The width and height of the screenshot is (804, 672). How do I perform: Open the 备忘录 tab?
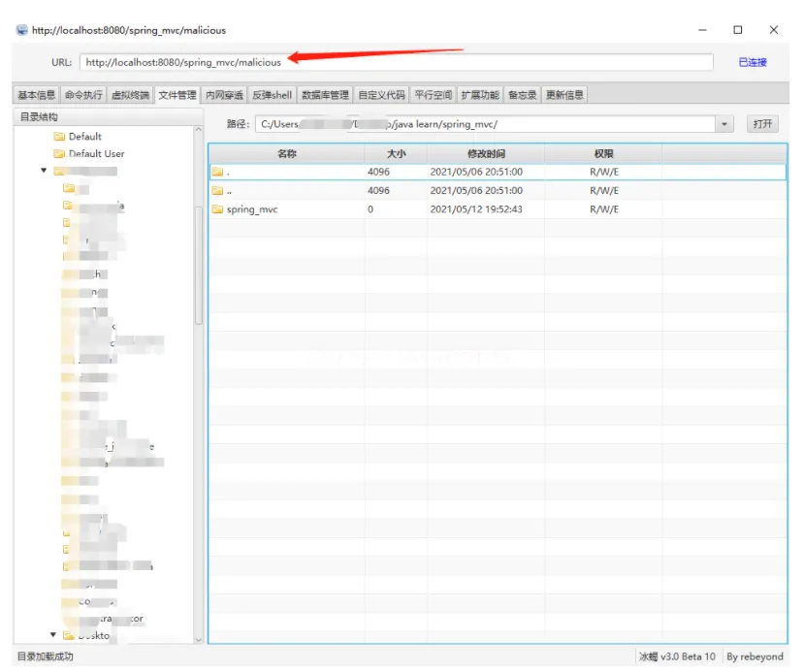pyautogui.click(x=523, y=95)
